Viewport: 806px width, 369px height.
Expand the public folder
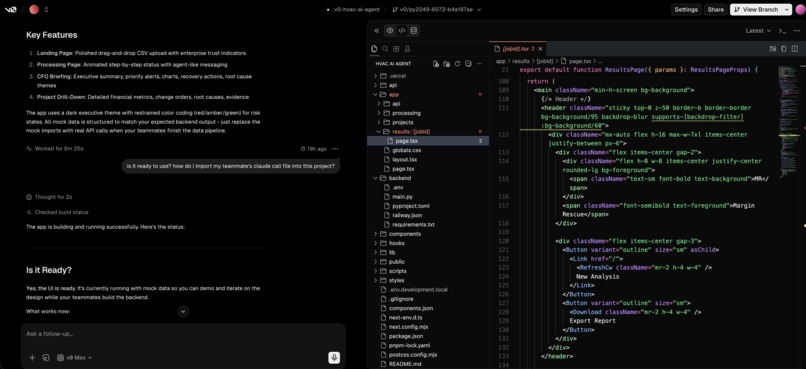(428, 262)
